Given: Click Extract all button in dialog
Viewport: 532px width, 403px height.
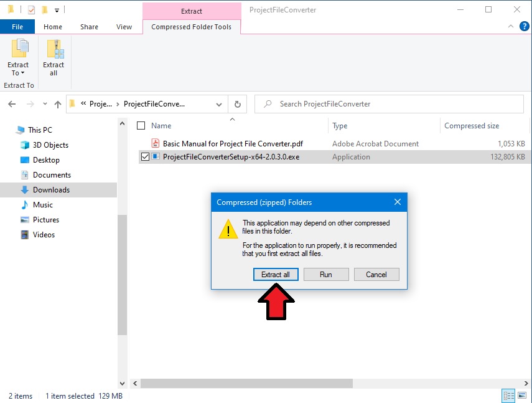Looking at the screenshot, I should [276, 274].
